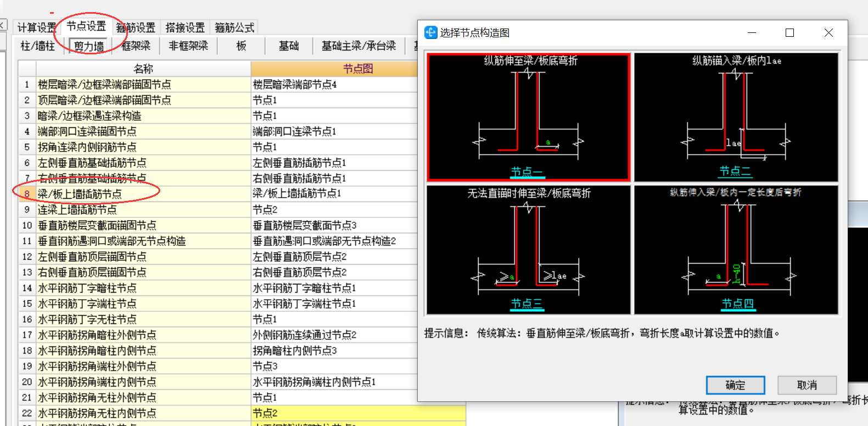
Task: Select row 拐角连梁内侧钢筋节点
Action: pyautogui.click(x=143, y=147)
